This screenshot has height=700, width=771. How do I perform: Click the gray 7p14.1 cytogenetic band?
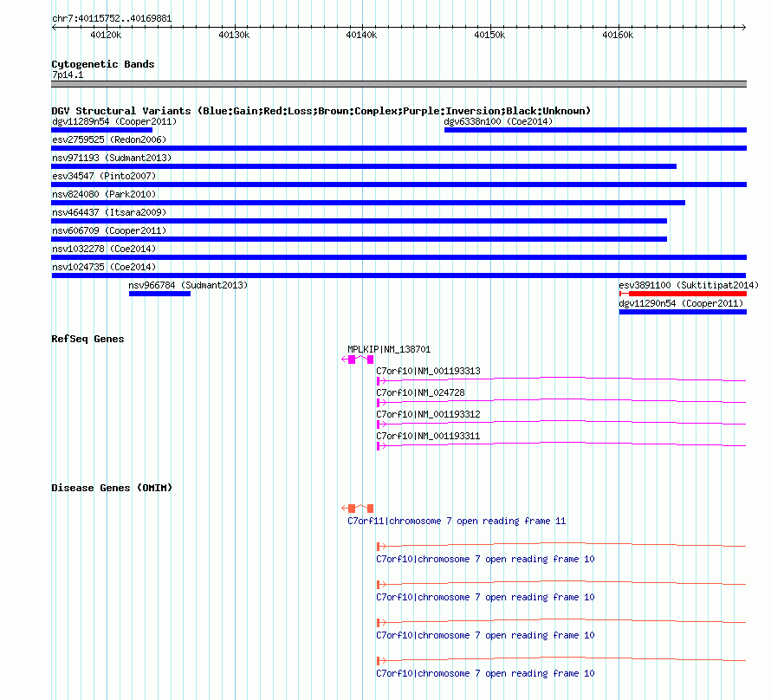[398, 84]
